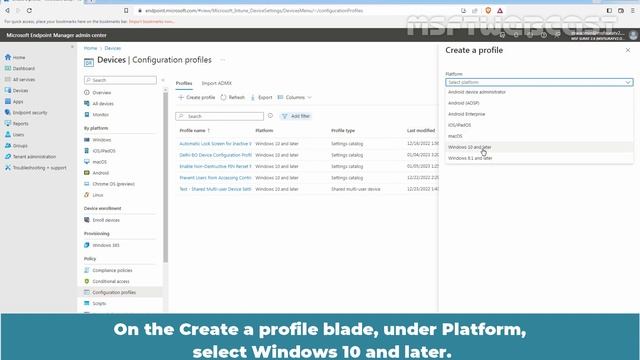Go back in the browser

click(7, 10)
